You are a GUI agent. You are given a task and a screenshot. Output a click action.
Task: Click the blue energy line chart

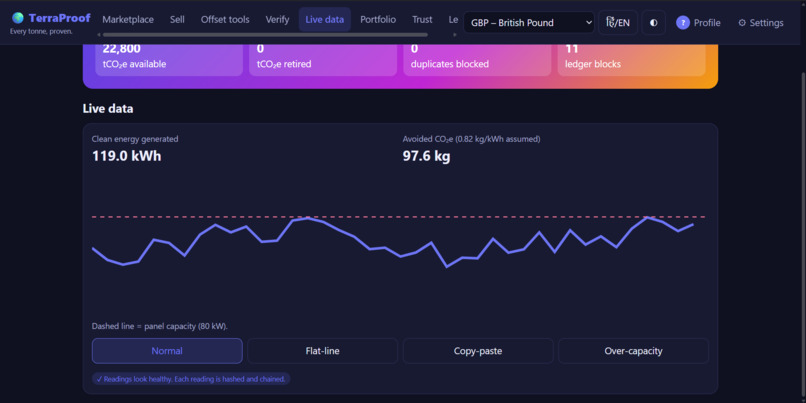(393, 242)
